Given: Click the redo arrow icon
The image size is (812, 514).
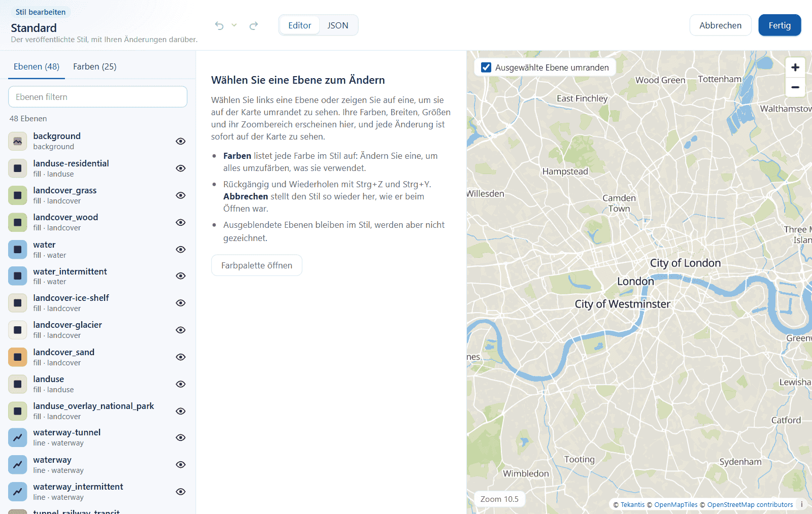Looking at the screenshot, I should click(254, 25).
